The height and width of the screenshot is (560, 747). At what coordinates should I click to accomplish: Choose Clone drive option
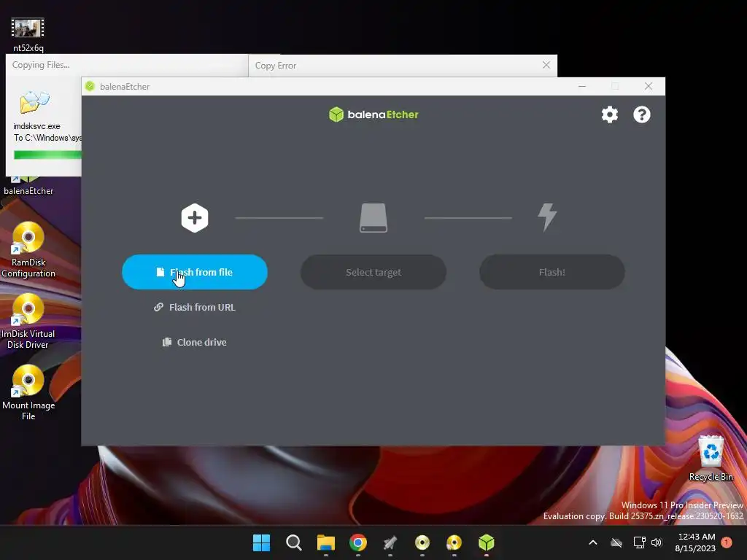(194, 343)
